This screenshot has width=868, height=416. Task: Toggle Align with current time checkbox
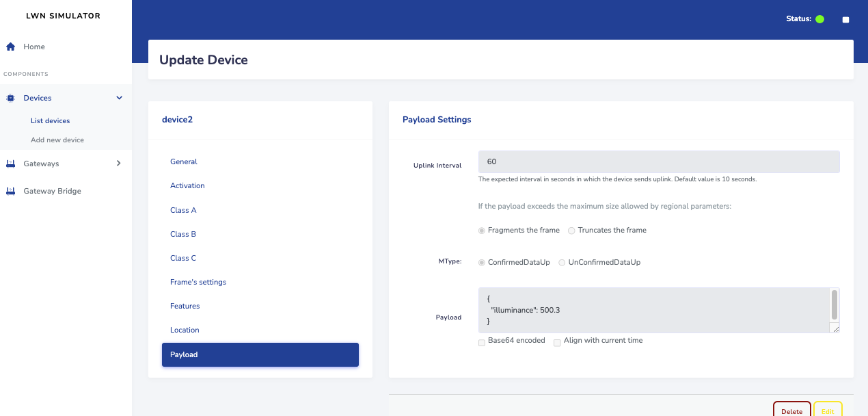(557, 343)
